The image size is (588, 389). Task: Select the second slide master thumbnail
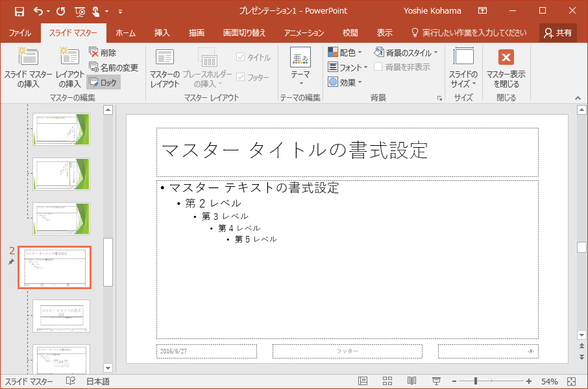[55, 267]
